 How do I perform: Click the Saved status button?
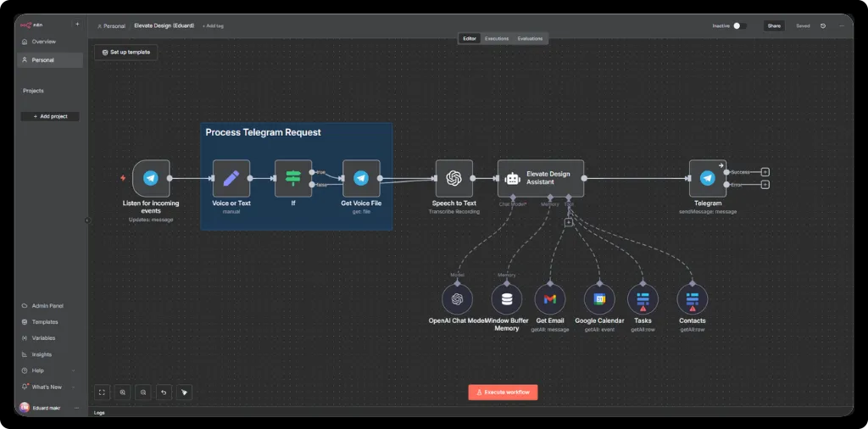click(x=803, y=26)
